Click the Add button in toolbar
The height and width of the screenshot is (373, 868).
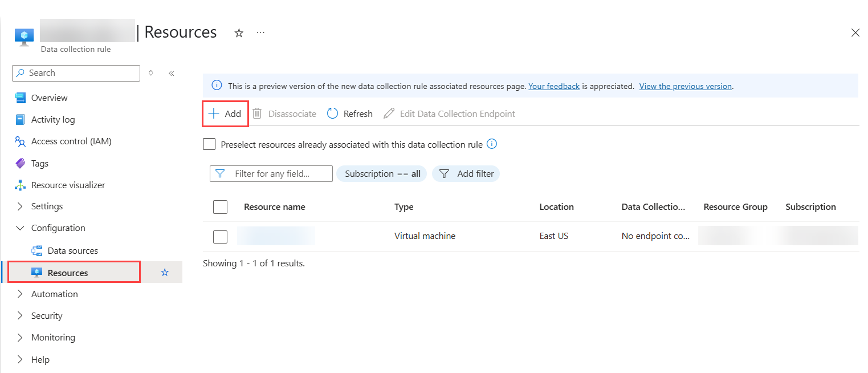pyautogui.click(x=226, y=113)
